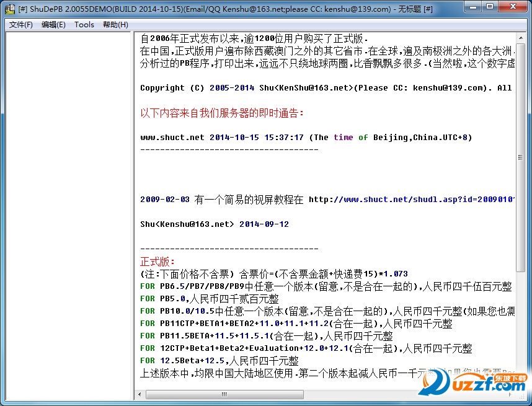The height and width of the screenshot is (406, 532).
Task: Open the Tools menu
Action: click(x=84, y=25)
